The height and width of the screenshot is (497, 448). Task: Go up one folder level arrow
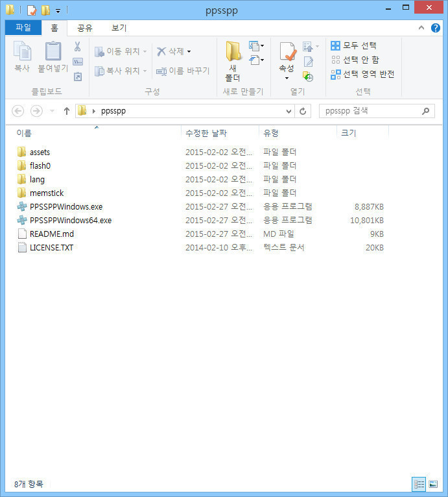67,111
